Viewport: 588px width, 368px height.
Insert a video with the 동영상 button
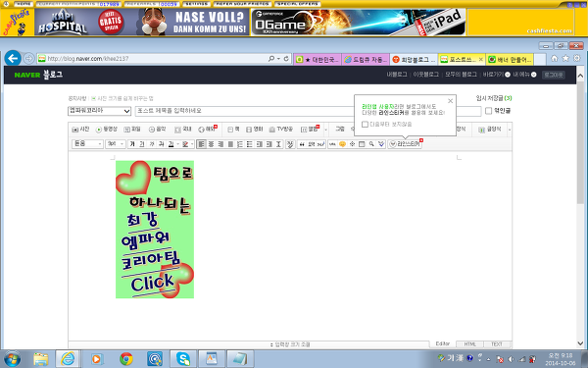coord(107,130)
